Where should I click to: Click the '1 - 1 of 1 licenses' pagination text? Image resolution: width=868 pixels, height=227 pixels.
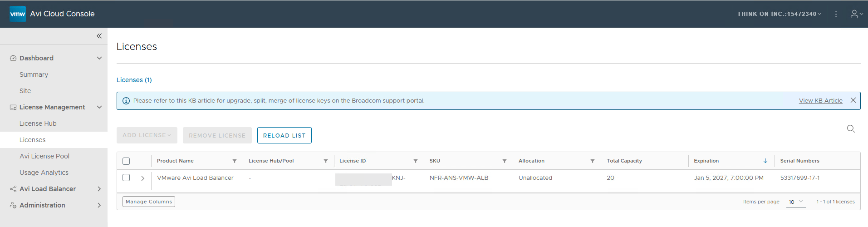tap(835, 202)
